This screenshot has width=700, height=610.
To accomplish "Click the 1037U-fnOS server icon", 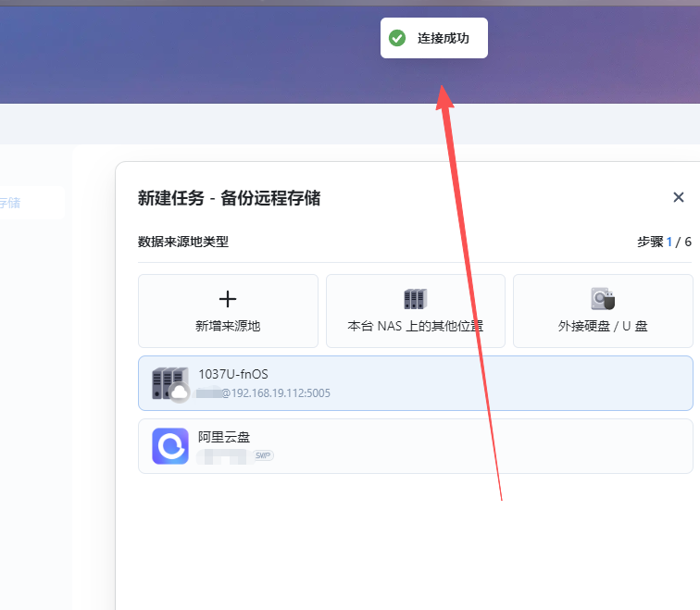I will point(170,384).
